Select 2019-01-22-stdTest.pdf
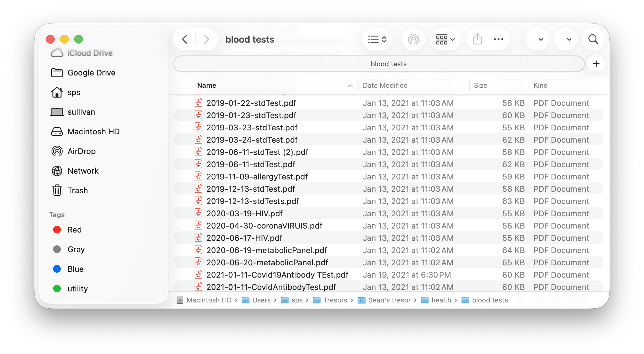The image size is (644, 354). click(389, 103)
